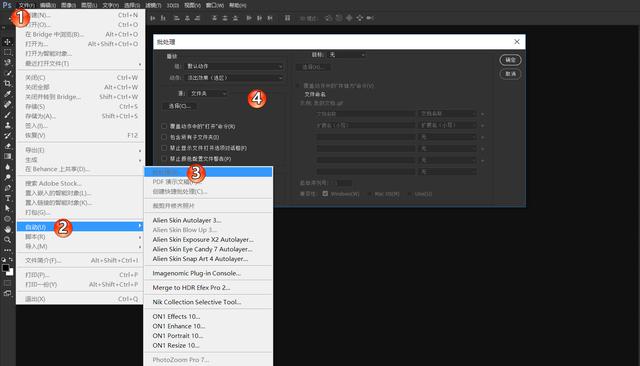Toggle suppress color profile warnings checkbox

[164, 158]
